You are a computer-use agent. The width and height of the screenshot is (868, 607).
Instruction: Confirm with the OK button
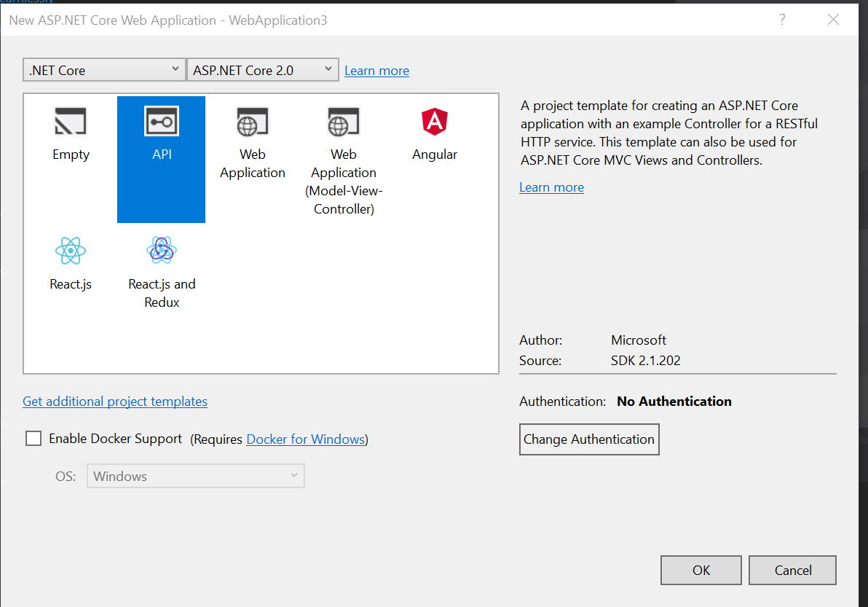coord(701,570)
